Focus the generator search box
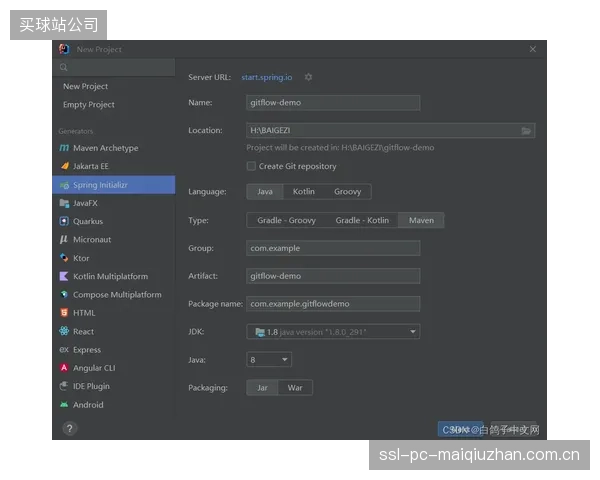Viewport: 600px width, 480px height. 114,67
